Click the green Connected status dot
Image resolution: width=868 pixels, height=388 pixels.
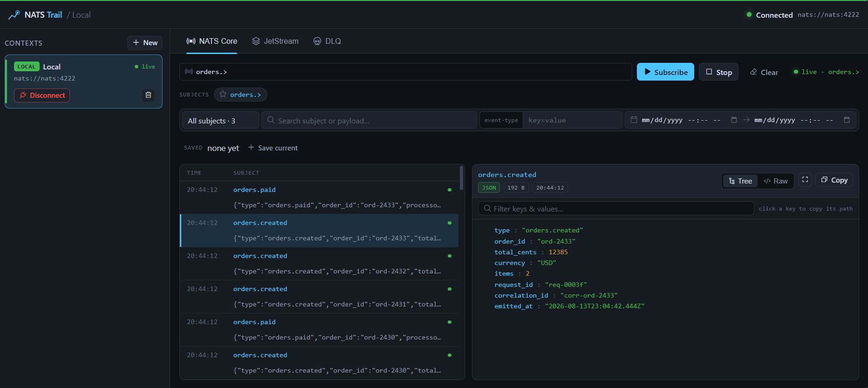coord(749,14)
